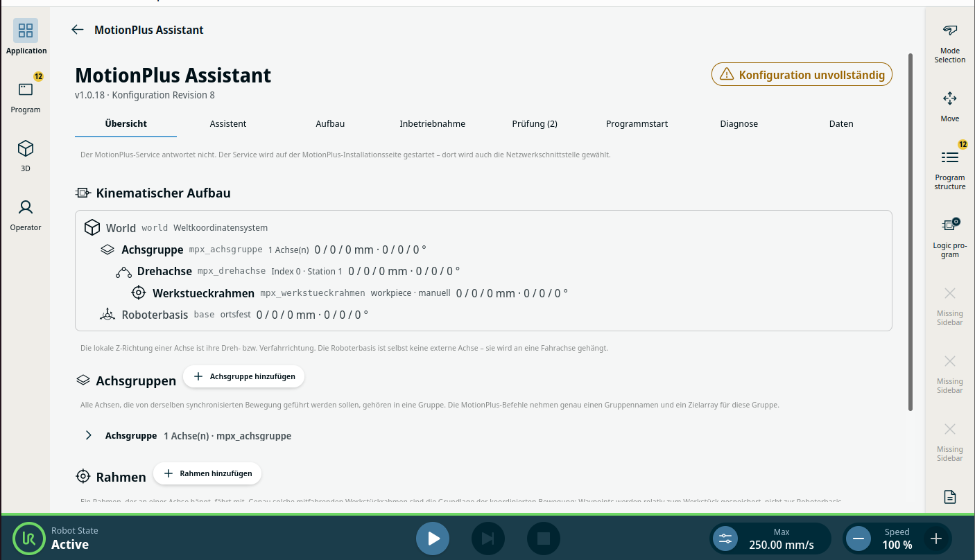Click the Drehachse joint icon
Viewport: 975px width, 560px height.
[x=123, y=272]
